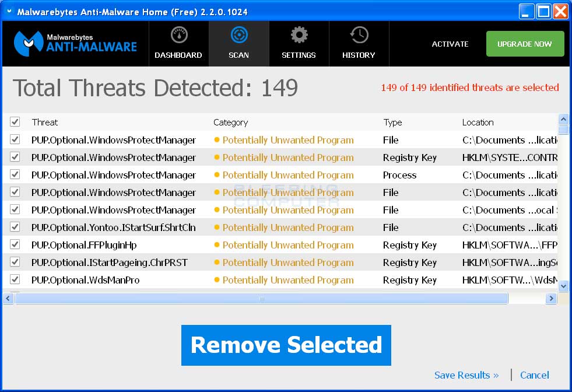Uncheck the IStartPageing.ChrPRST threat checkbox
The height and width of the screenshot is (392, 572).
[15, 262]
